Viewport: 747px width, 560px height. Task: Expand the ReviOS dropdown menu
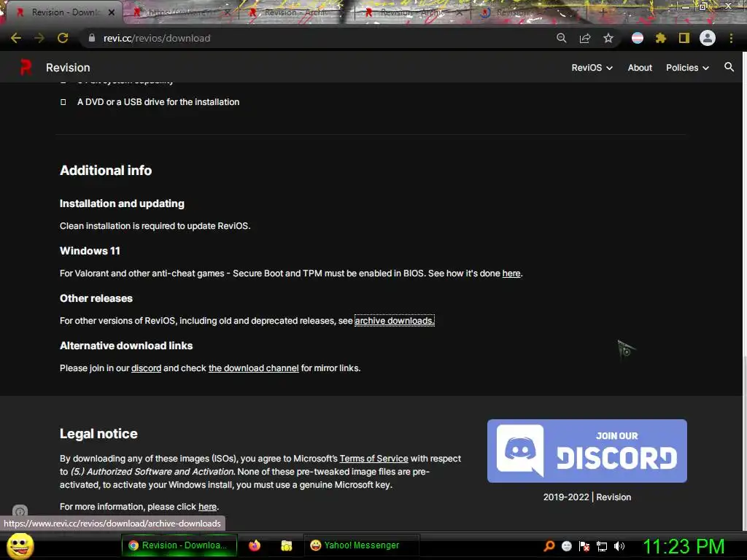[x=592, y=68]
